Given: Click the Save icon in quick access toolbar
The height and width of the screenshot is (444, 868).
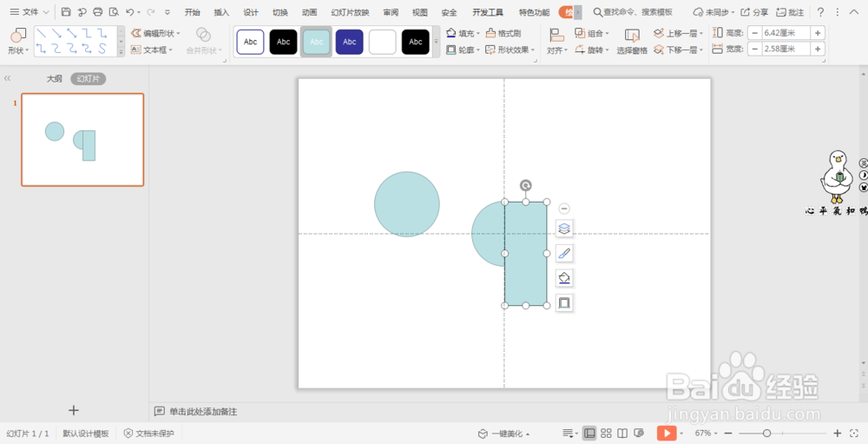Looking at the screenshot, I should coord(66,11).
